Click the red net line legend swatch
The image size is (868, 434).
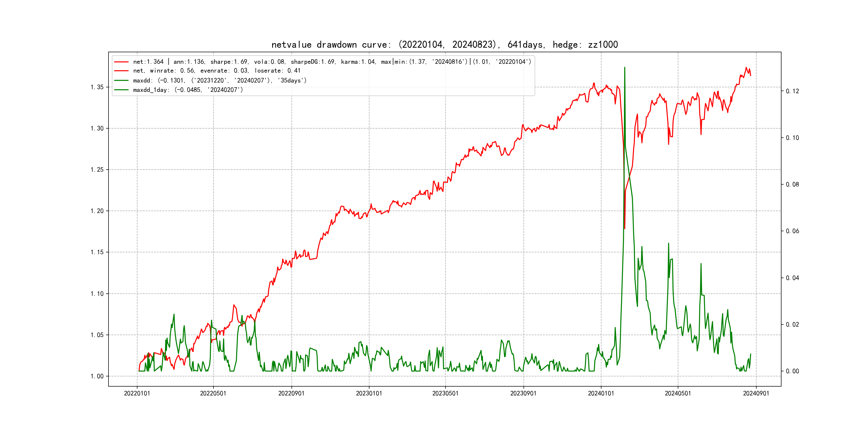121,62
